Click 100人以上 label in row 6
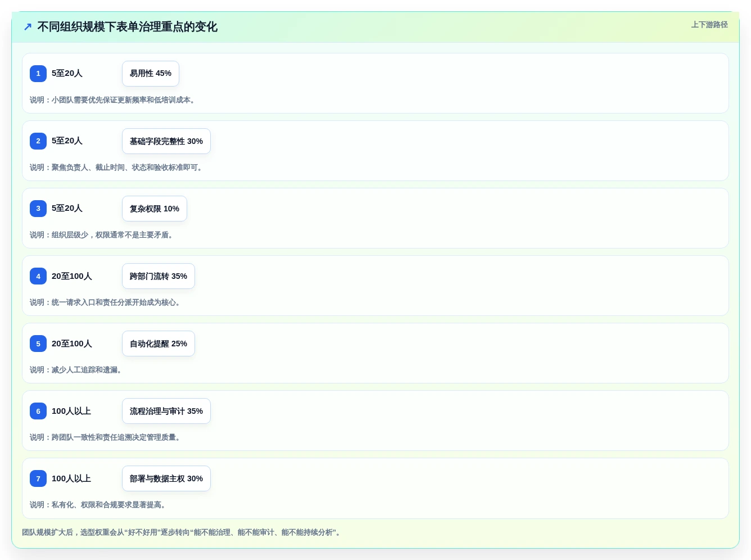751x560 pixels. click(x=71, y=411)
